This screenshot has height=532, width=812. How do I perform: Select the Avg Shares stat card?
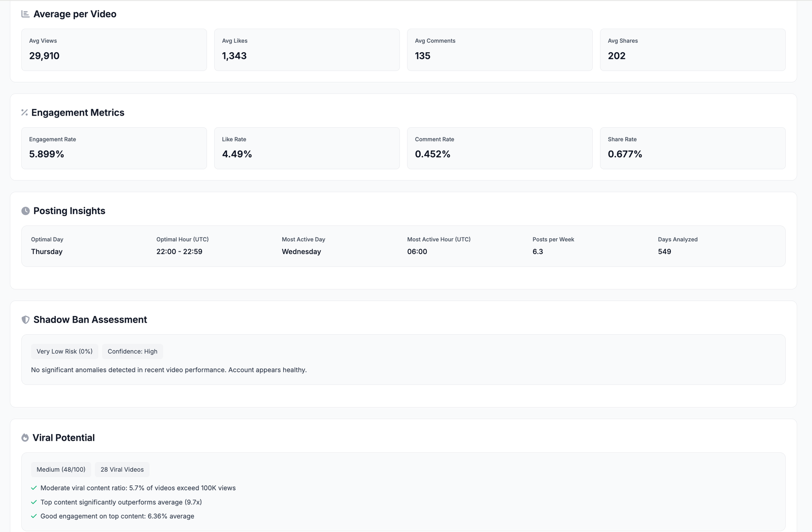(x=692, y=50)
